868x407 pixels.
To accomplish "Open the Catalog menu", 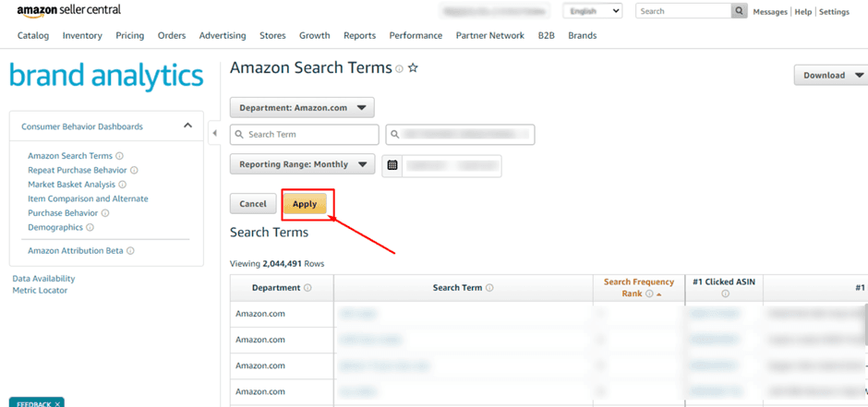I will click(x=33, y=35).
